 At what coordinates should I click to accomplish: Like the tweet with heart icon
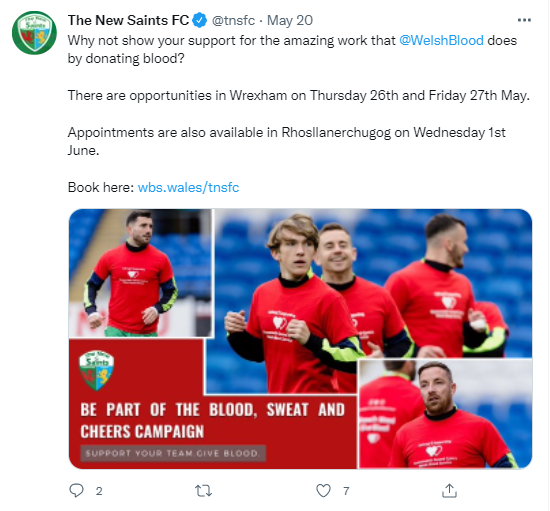(x=323, y=491)
